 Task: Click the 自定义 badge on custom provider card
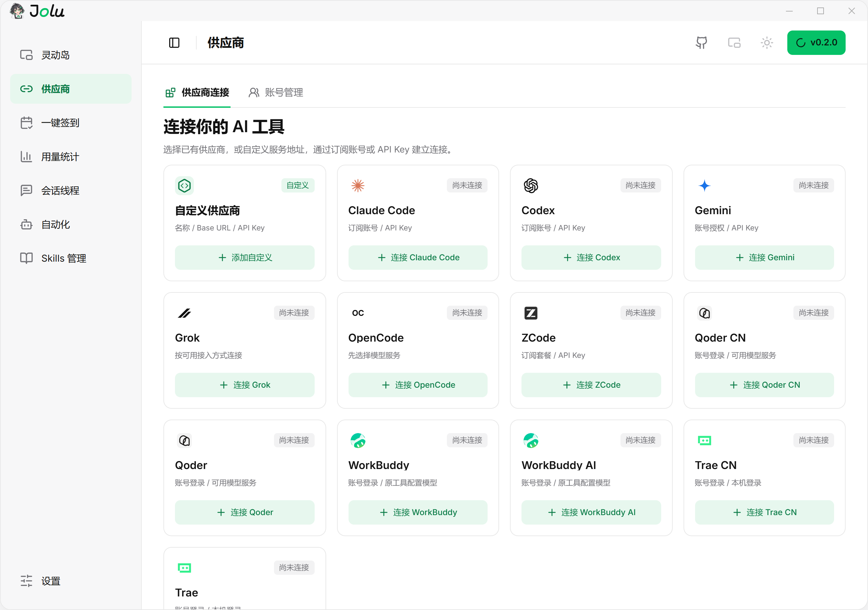pyautogui.click(x=298, y=186)
